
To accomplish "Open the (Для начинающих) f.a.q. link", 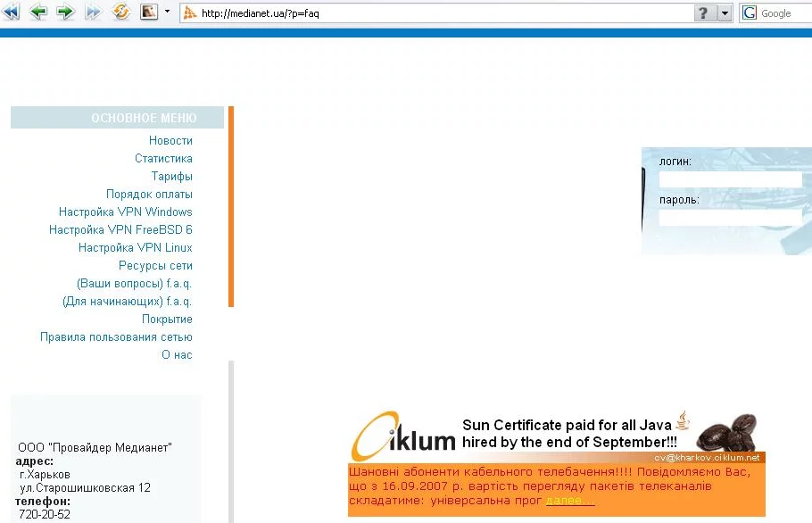I will tap(127, 302).
